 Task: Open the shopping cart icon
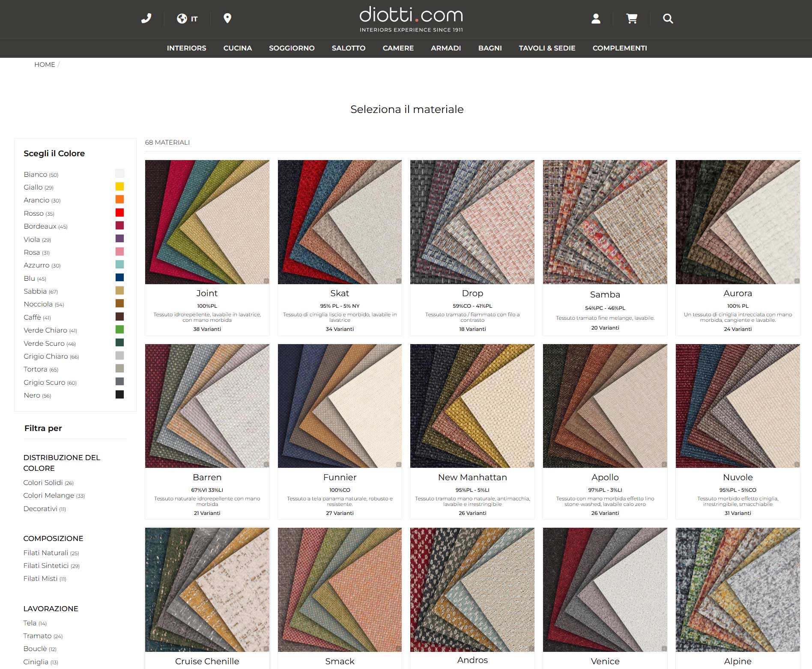(x=632, y=18)
